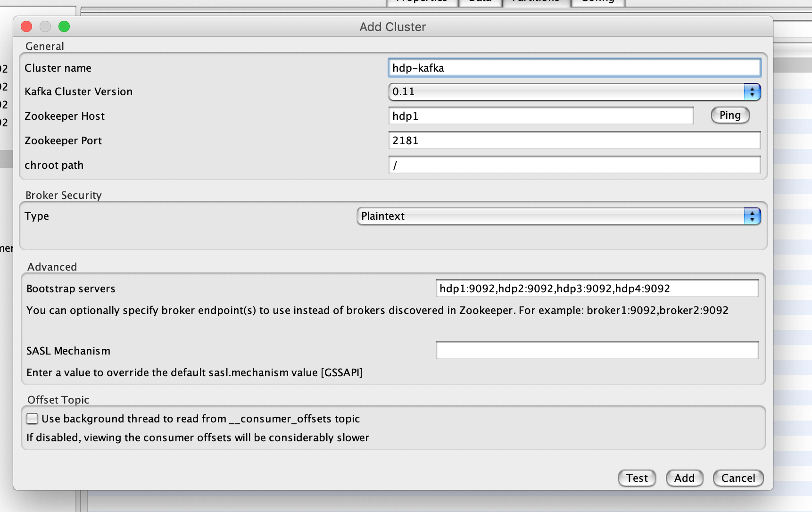This screenshot has height=512, width=812.
Task: Click the sasl.mechanism override hint text
Action: point(194,372)
